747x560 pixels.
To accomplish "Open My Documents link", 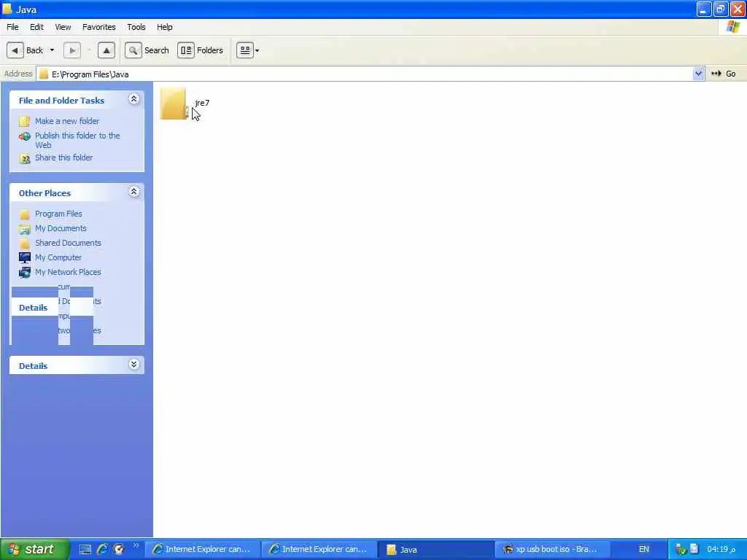I will click(61, 228).
